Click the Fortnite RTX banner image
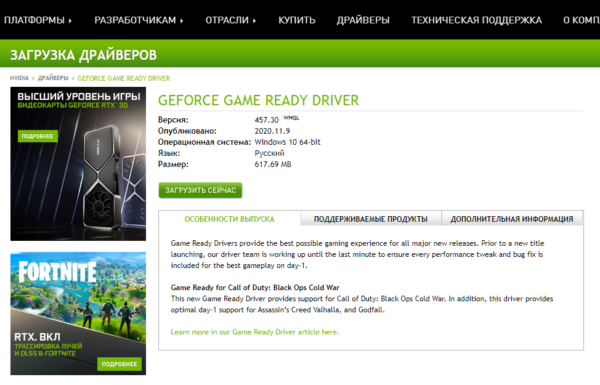Screen dimensions: 600x385 coord(78,313)
